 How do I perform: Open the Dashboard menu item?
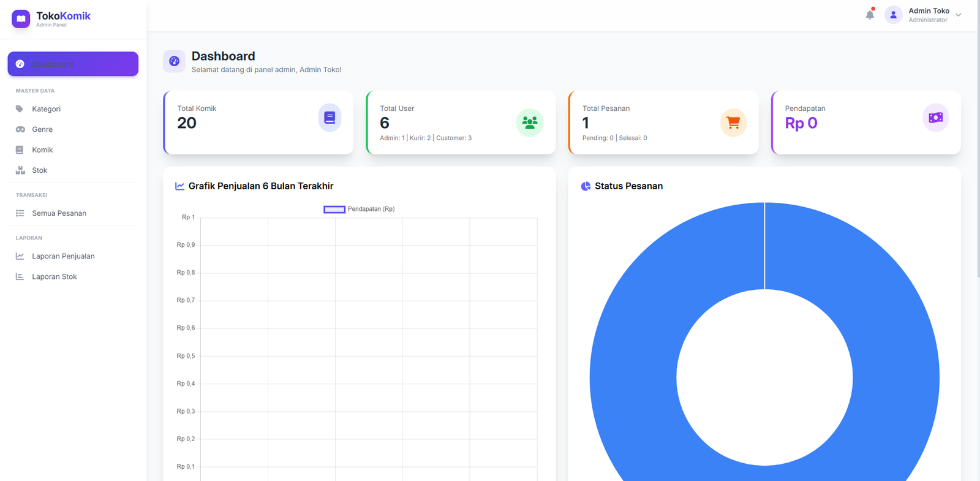(x=73, y=64)
